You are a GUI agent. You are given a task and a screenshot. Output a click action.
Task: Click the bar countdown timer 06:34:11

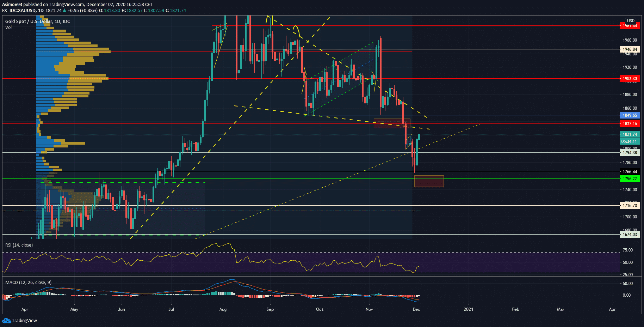tap(630, 141)
